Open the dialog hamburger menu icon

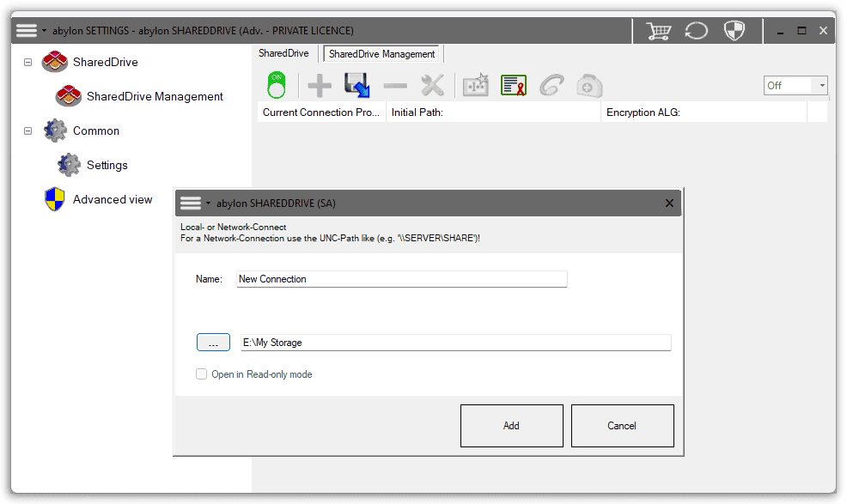coord(191,203)
